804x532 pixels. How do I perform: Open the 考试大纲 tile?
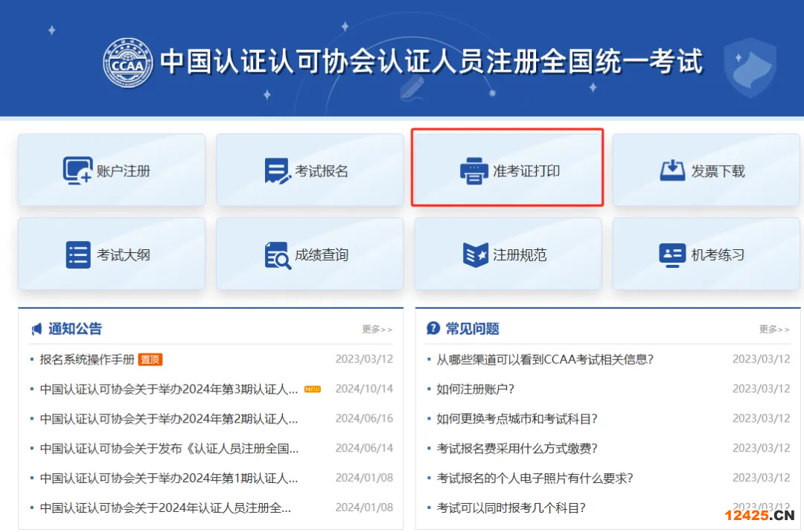pyautogui.click(x=112, y=254)
